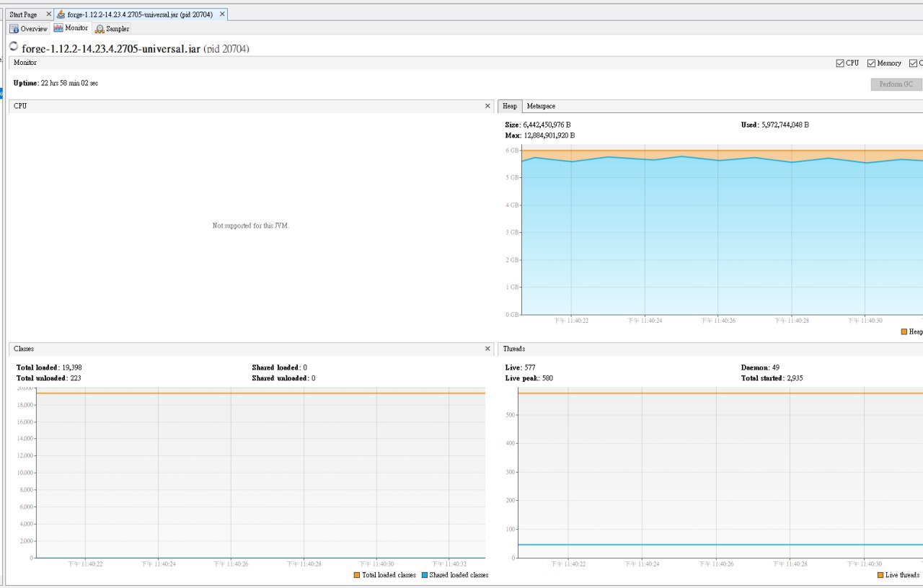Click the Shared loaded classes legend label

pos(459,575)
